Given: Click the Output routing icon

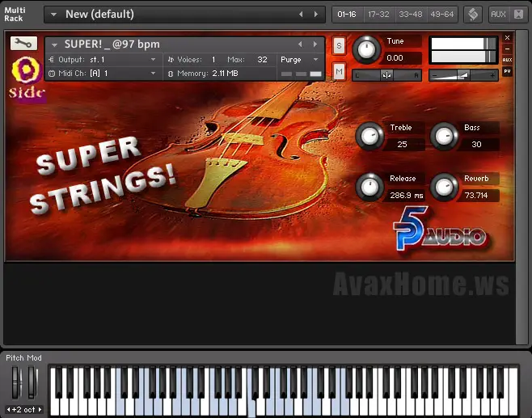Looking at the screenshot, I should click(x=51, y=60).
